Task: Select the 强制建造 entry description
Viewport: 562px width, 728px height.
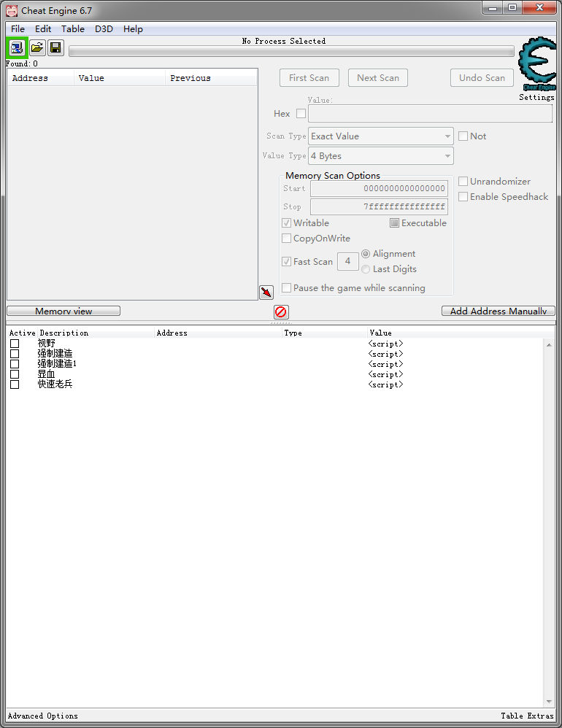Action: click(55, 354)
